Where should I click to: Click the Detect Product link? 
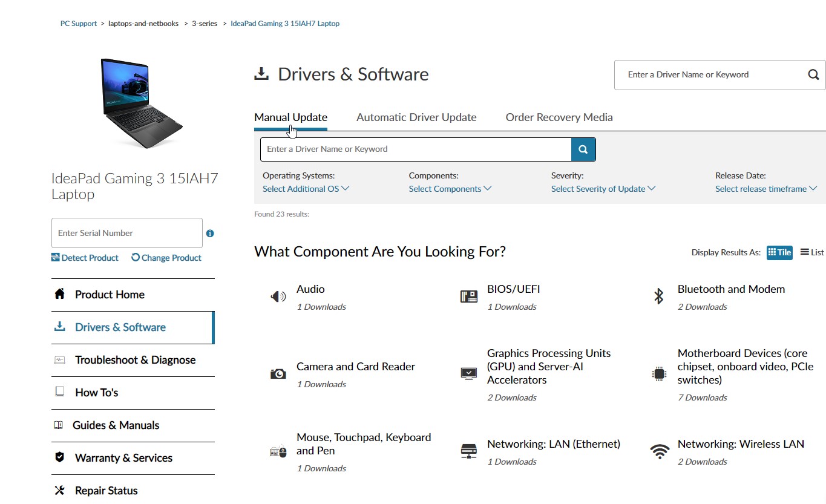pos(85,258)
